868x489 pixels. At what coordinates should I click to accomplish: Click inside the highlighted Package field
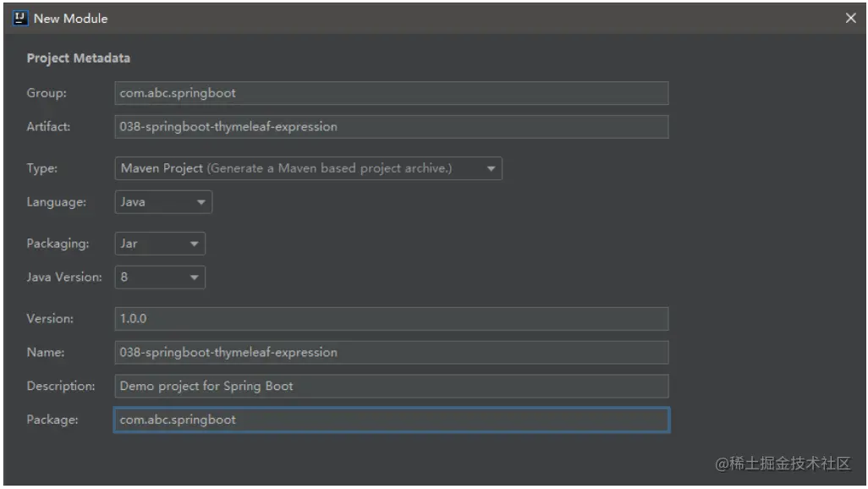[x=392, y=420]
